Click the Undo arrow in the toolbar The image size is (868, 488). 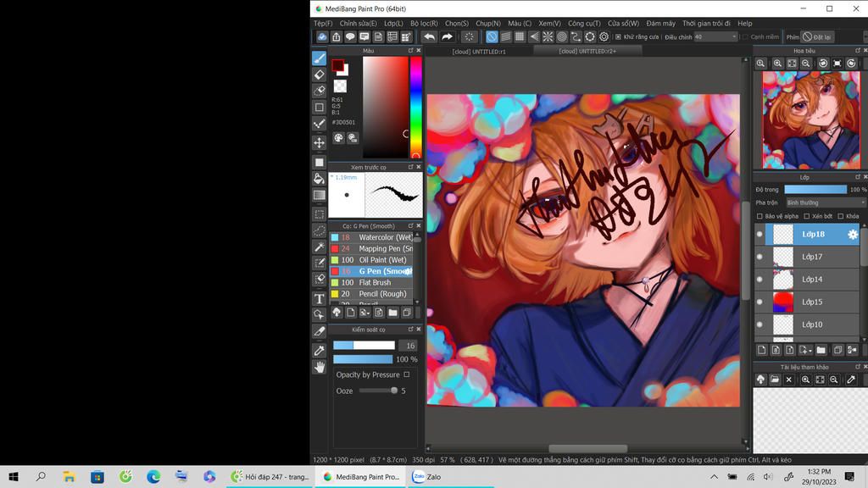point(429,37)
